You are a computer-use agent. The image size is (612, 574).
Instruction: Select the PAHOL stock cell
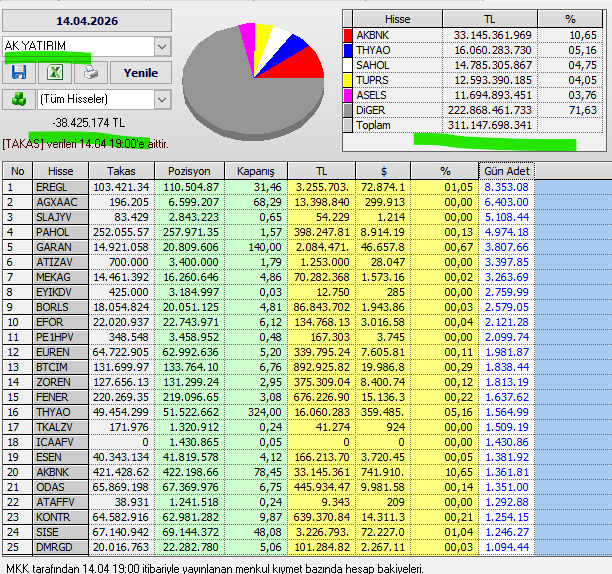pyautogui.click(x=60, y=232)
